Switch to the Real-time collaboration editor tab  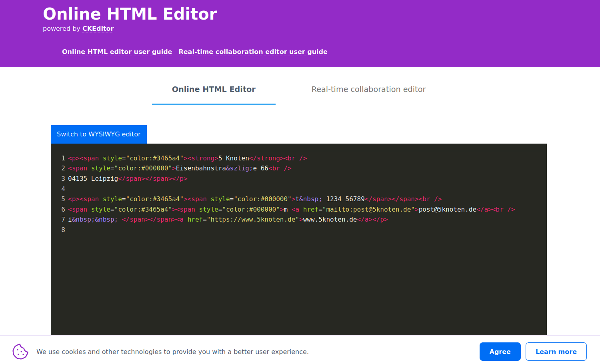(368, 89)
